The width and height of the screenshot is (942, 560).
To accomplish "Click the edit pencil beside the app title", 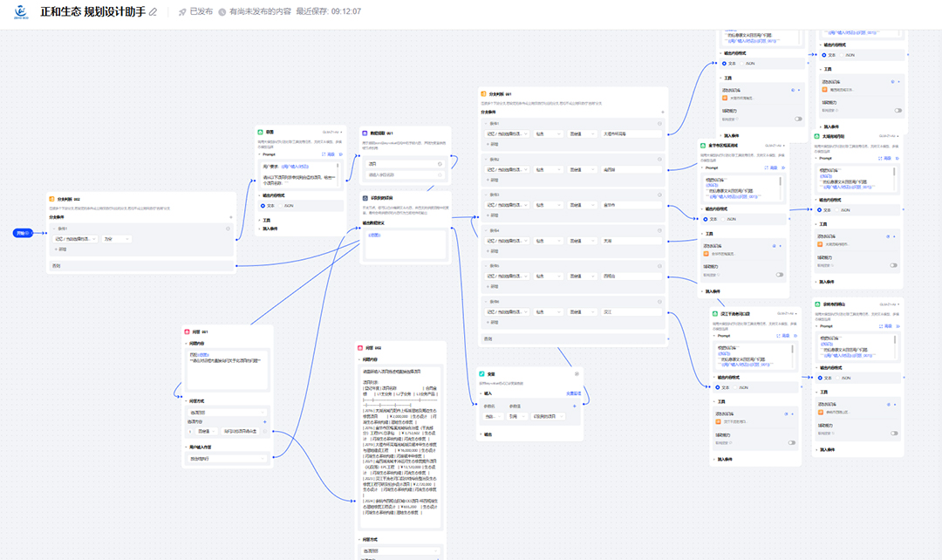I will 154,12.
